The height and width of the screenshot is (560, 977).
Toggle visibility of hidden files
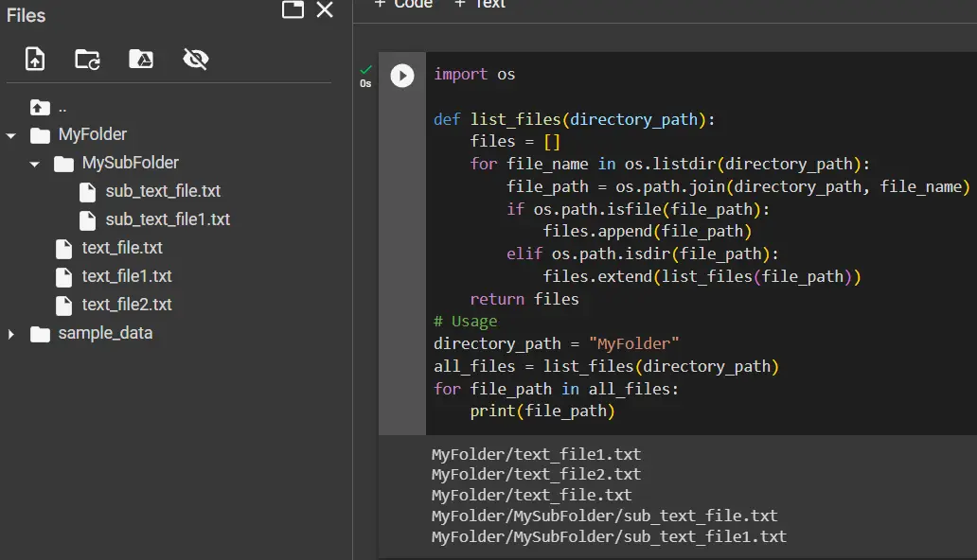tap(195, 59)
